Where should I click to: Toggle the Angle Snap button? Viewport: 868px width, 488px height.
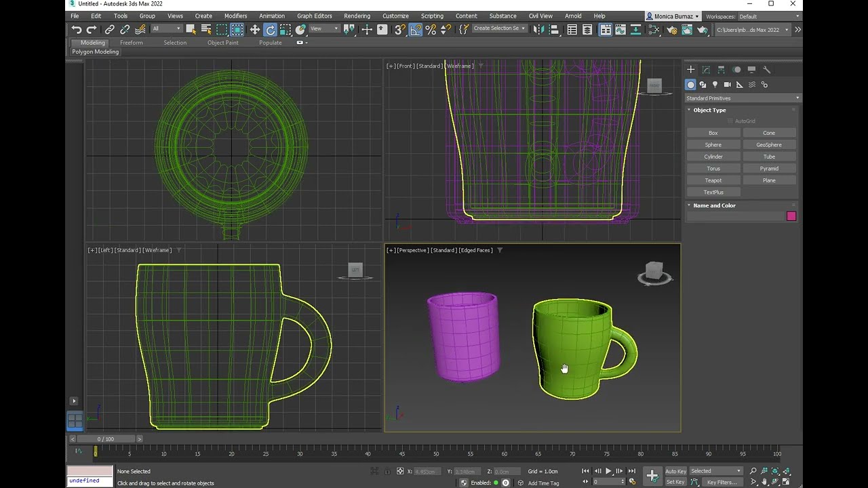tap(415, 29)
